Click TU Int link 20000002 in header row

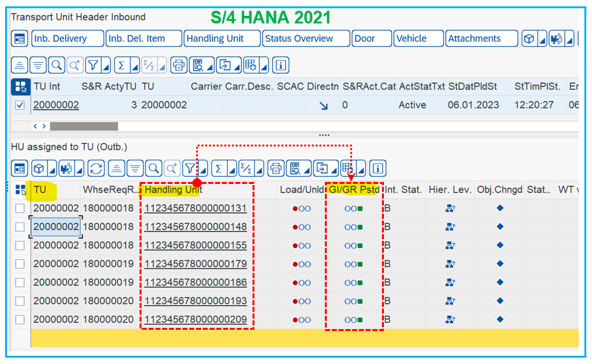pyautogui.click(x=56, y=105)
